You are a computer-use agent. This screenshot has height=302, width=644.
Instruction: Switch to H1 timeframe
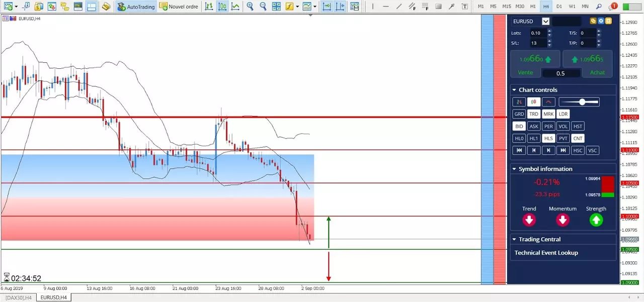point(533,7)
